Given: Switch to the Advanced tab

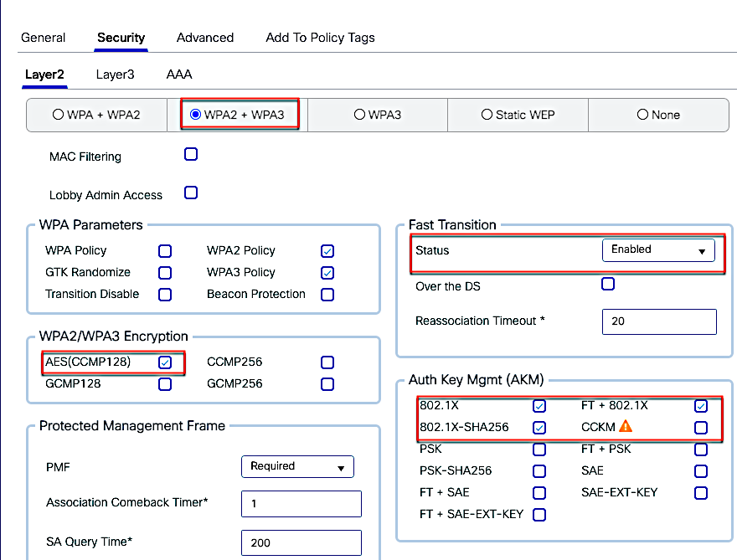Looking at the screenshot, I should (204, 38).
